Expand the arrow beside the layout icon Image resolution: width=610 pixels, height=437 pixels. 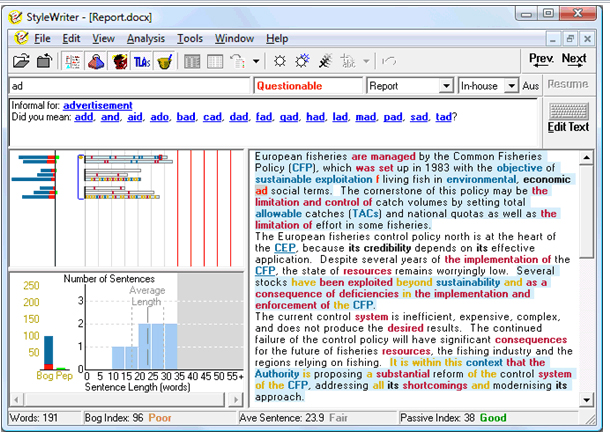tap(257, 62)
